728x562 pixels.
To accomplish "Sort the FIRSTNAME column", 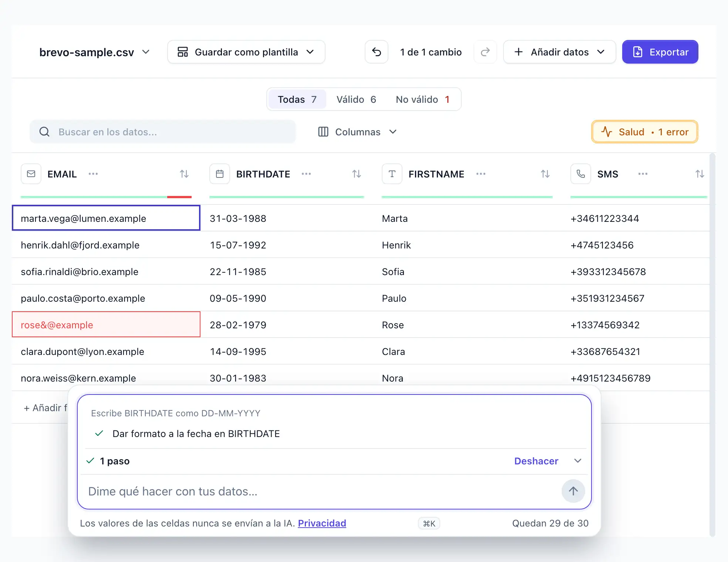I will click(x=545, y=174).
